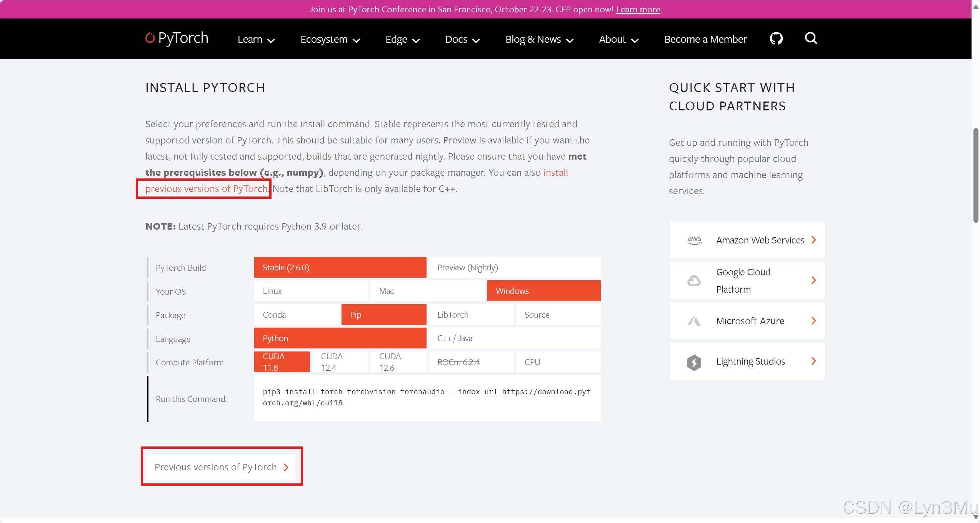
Task: Click the AWS logo icon
Action: pyautogui.click(x=694, y=240)
